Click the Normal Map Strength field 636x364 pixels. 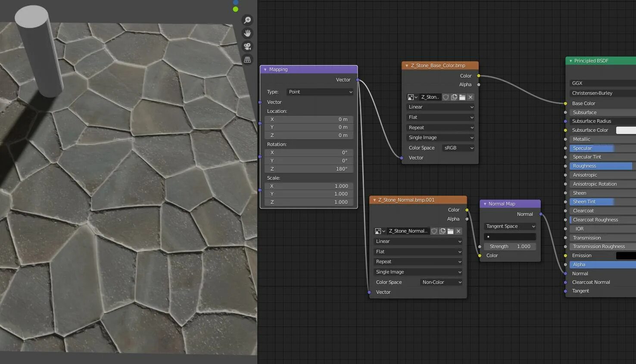click(x=510, y=246)
